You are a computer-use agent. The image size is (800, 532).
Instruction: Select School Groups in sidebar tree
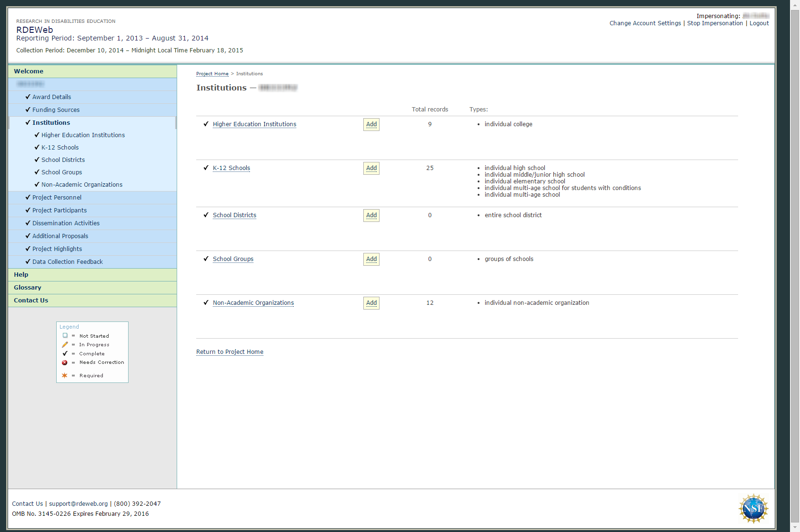point(61,172)
